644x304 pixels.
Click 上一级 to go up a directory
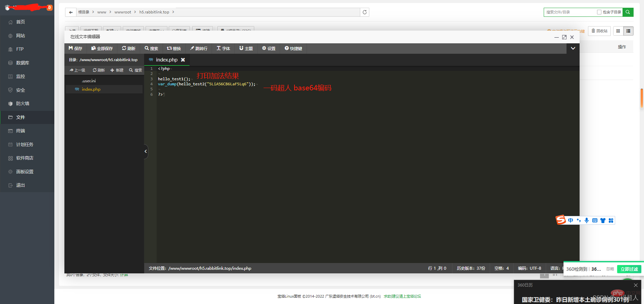pos(77,70)
